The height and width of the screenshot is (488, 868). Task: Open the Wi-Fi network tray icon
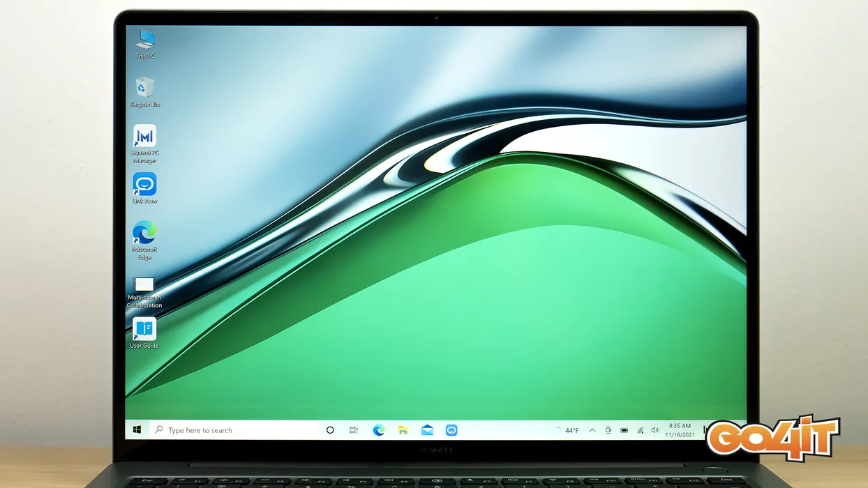640,430
